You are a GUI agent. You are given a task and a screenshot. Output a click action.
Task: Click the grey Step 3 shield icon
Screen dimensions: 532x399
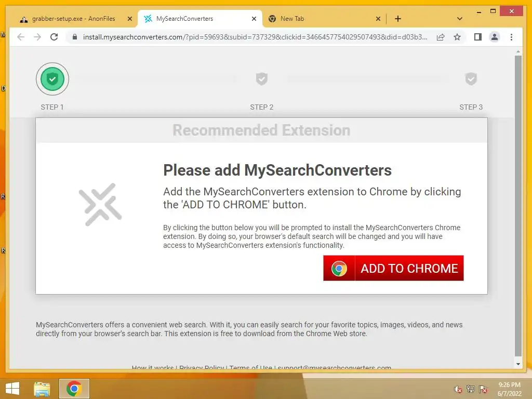coord(471,79)
